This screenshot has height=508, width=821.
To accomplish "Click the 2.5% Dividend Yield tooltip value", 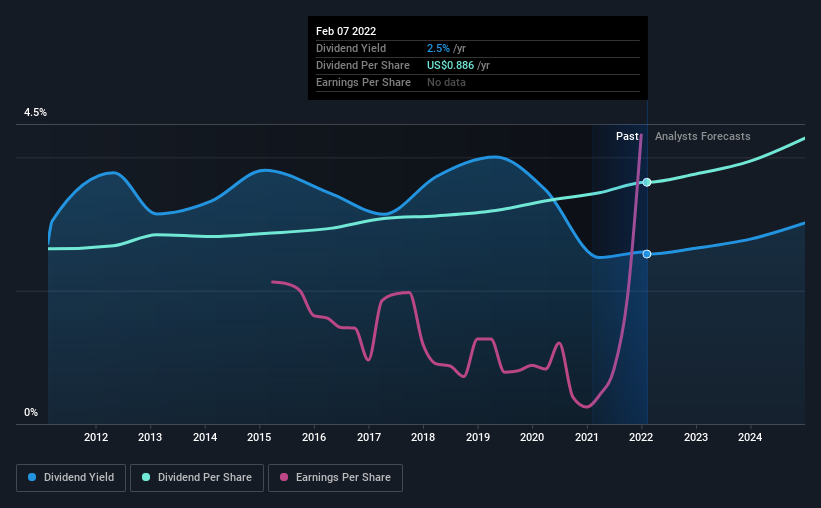I will point(438,48).
